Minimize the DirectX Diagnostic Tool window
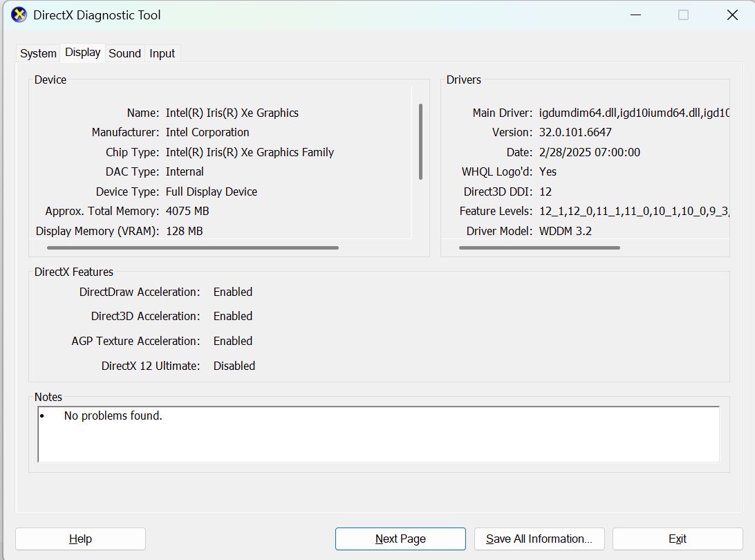The height and width of the screenshot is (560, 755). click(x=634, y=15)
